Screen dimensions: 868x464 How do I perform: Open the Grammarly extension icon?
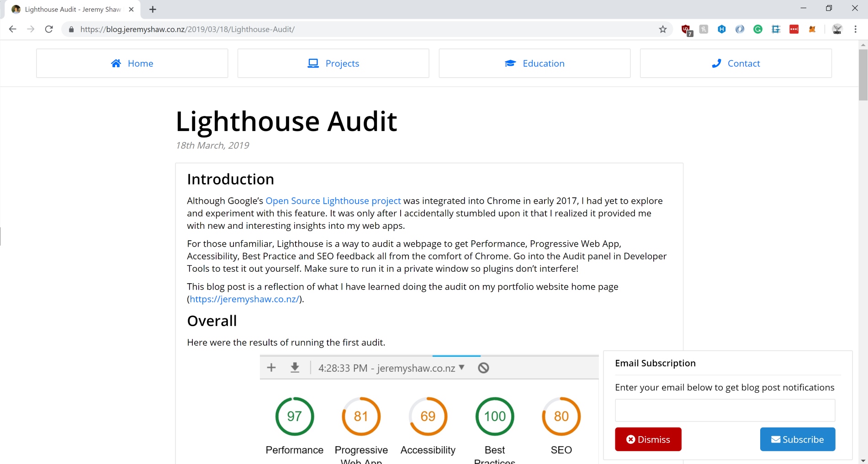pos(758,29)
